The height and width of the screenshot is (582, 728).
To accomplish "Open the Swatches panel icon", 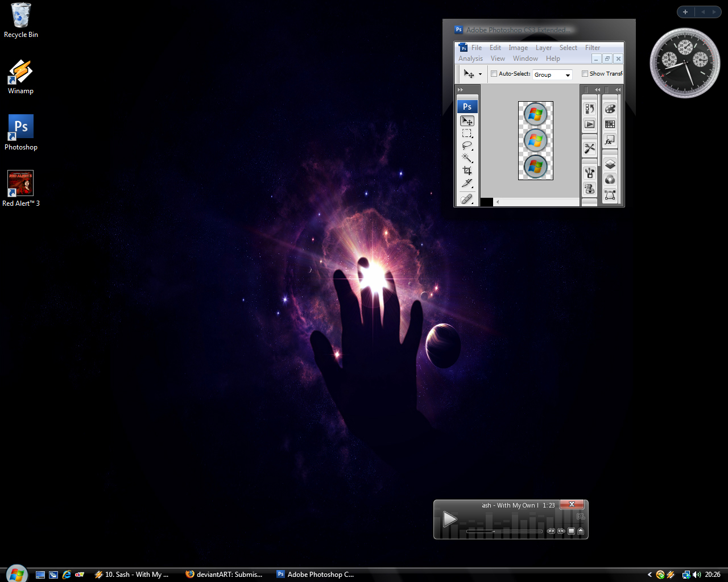I will [610, 124].
